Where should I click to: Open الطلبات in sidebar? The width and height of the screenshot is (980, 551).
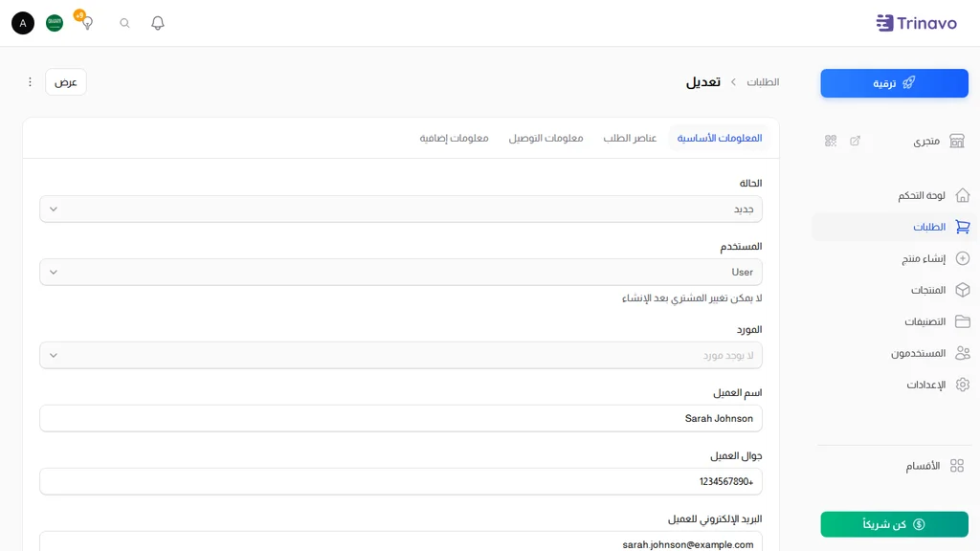coord(895,227)
